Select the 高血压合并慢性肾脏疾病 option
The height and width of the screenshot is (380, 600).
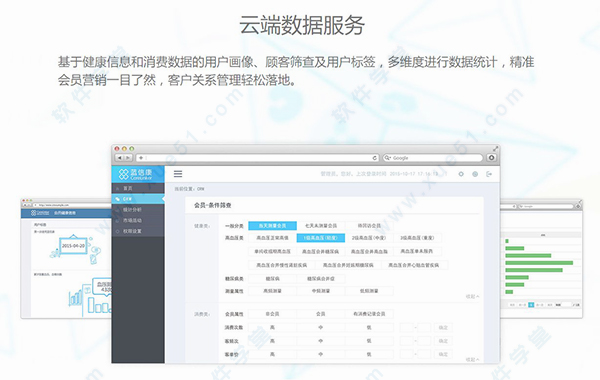tap(281, 265)
